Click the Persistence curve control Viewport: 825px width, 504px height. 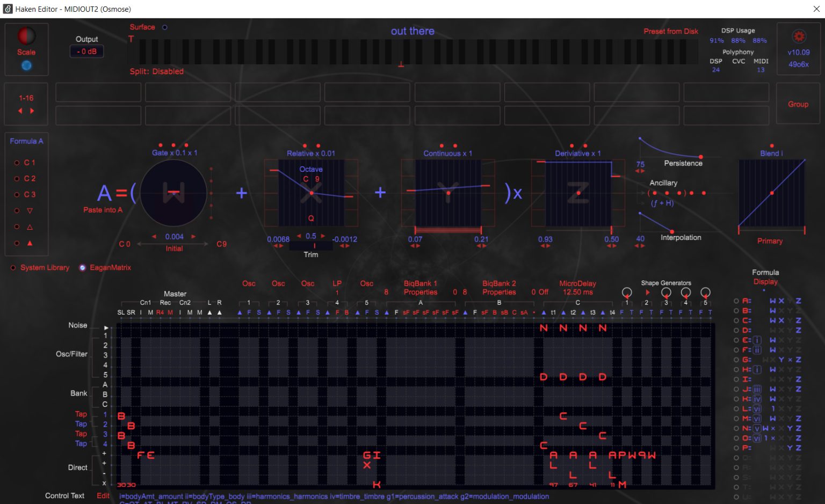coord(671,149)
